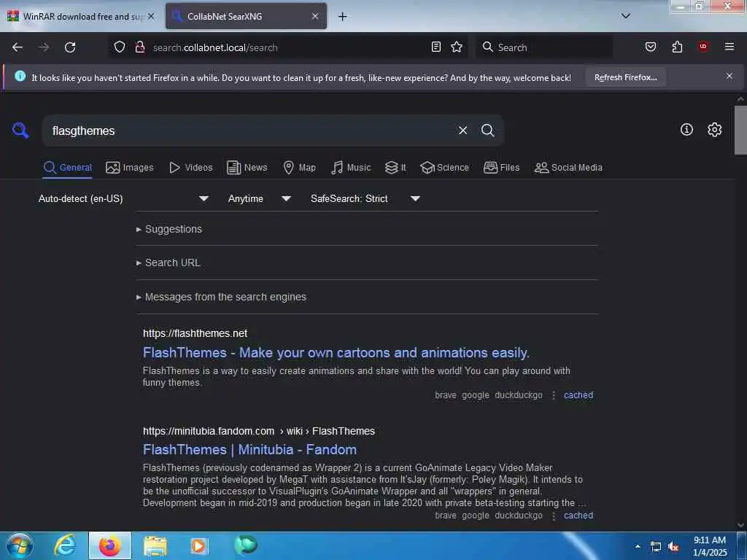Click the muted volume tray icon
This screenshot has width=747, height=560.
[x=673, y=547]
